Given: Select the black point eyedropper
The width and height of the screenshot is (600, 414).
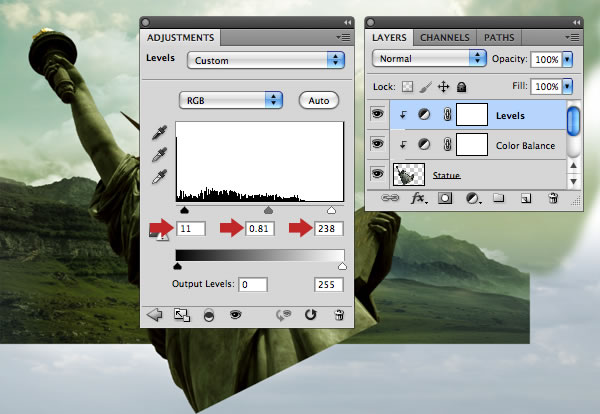Looking at the screenshot, I should pos(160,132).
